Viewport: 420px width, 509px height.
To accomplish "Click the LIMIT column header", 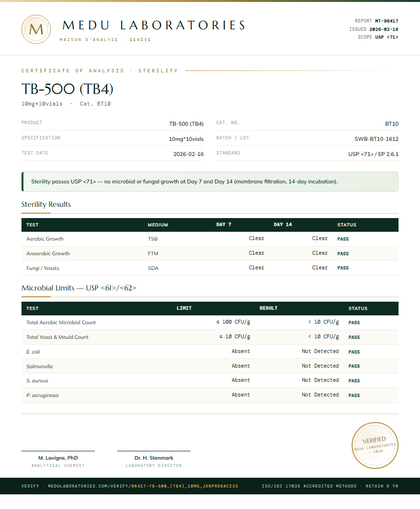I will (184, 308).
